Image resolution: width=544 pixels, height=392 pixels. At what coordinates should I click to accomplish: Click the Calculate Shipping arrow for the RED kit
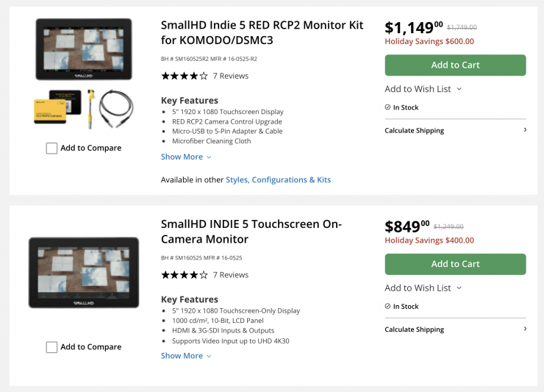coord(524,130)
